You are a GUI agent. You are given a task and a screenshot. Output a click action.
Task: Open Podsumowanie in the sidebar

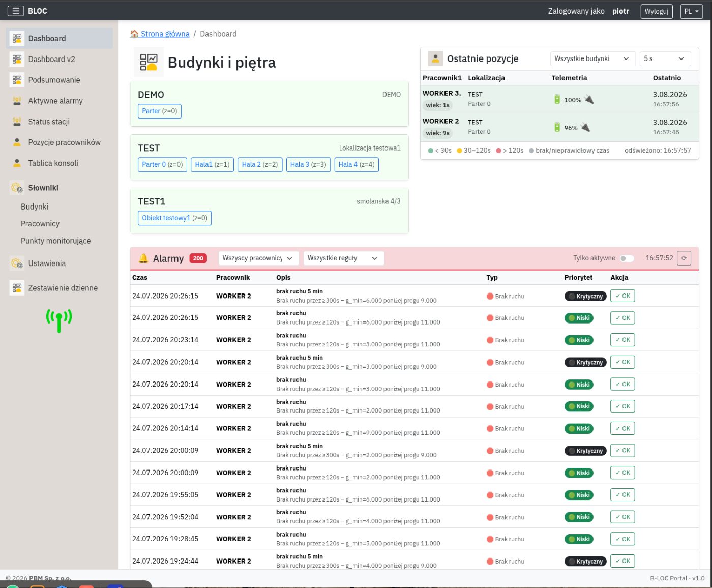tap(60, 80)
